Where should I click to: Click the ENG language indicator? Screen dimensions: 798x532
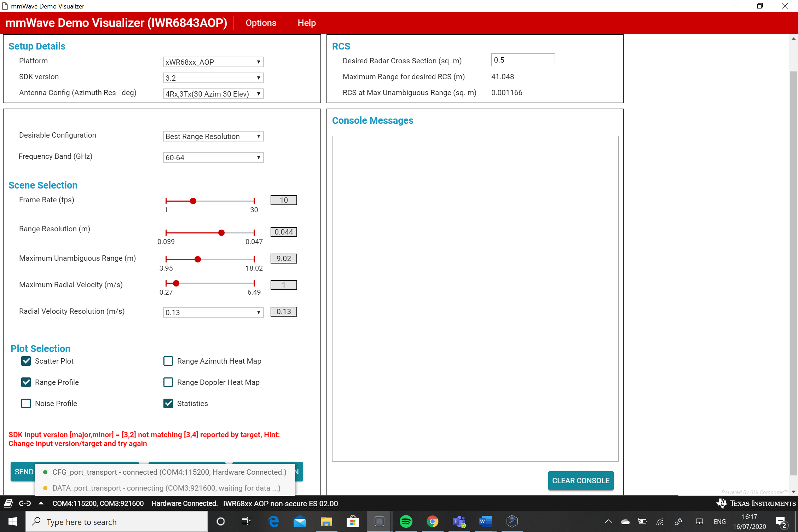tap(719, 521)
